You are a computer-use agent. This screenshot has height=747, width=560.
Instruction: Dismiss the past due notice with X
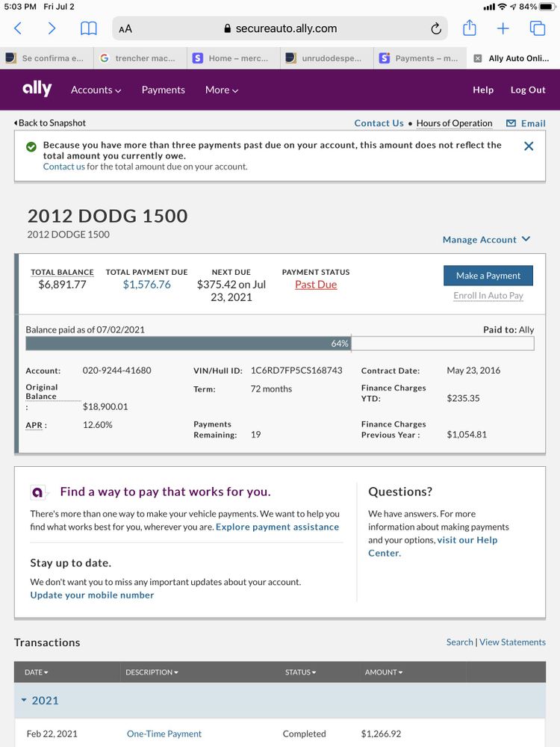pos(529,146)
